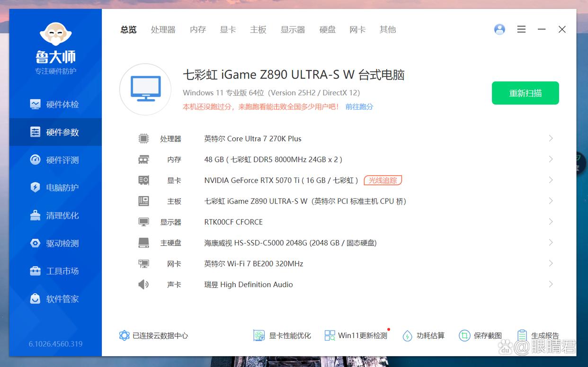Open 硬件体检 from the sidebar
Image resolution: width=588 pixels, height=367 pixels.
[55, 104]
